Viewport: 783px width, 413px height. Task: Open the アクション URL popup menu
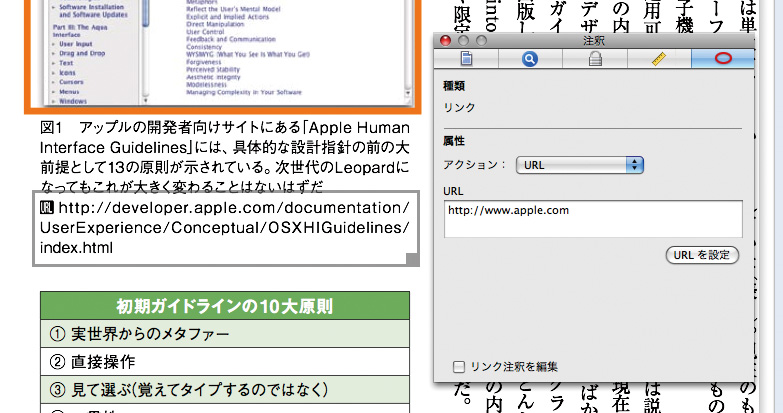click(580, 165)
